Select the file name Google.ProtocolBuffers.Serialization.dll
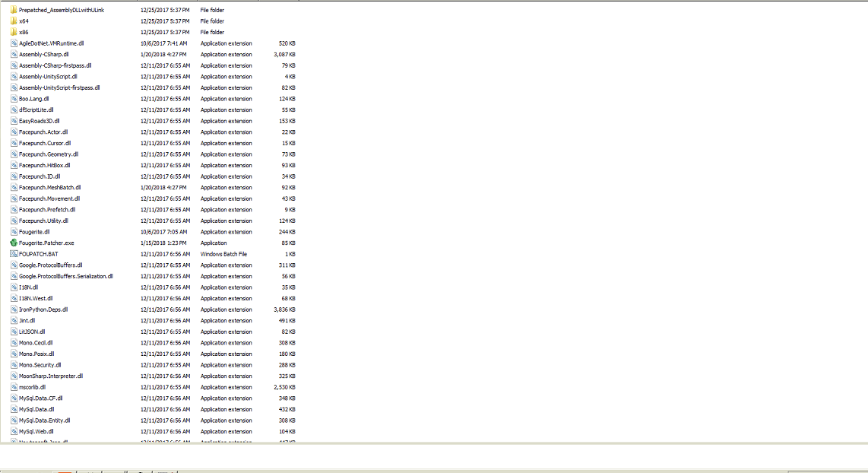 66,276
